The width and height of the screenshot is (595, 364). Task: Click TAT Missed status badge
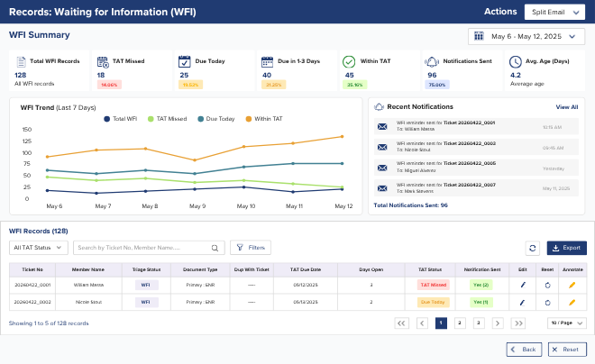[x=434, y=285]
